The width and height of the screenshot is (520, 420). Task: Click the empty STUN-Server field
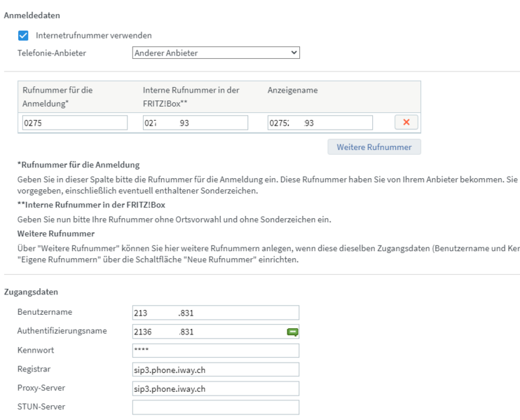pyautogui.click(x=216, y=407)
